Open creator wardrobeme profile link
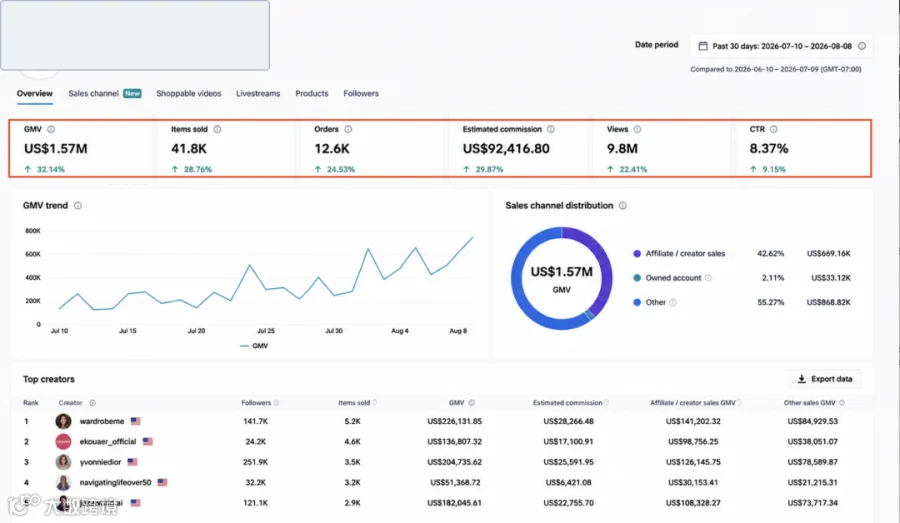Viewport: 900px width, 523px height. point(102,421)
